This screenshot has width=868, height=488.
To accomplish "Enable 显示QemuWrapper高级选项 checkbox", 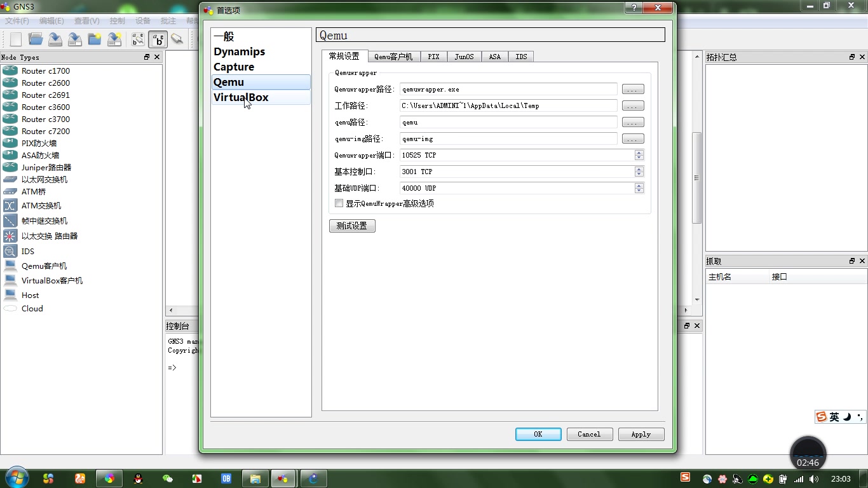I will [x=339, y=203].
